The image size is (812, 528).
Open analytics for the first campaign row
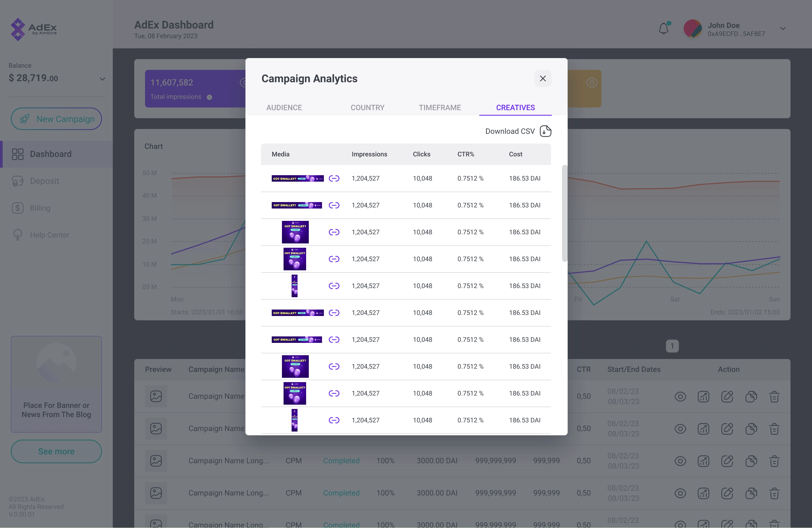tap(704, 397)
